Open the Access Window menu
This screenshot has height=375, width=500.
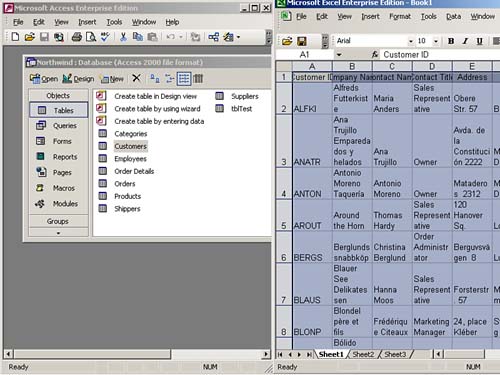pyautogui.click(x=144, y=22)
